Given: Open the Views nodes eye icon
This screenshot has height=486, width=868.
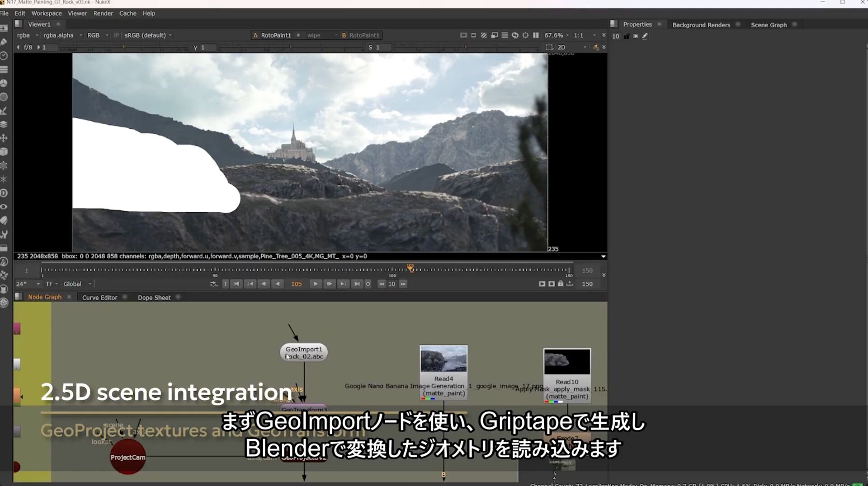Looking at the screenshot, I should click(x=4, y=207).
